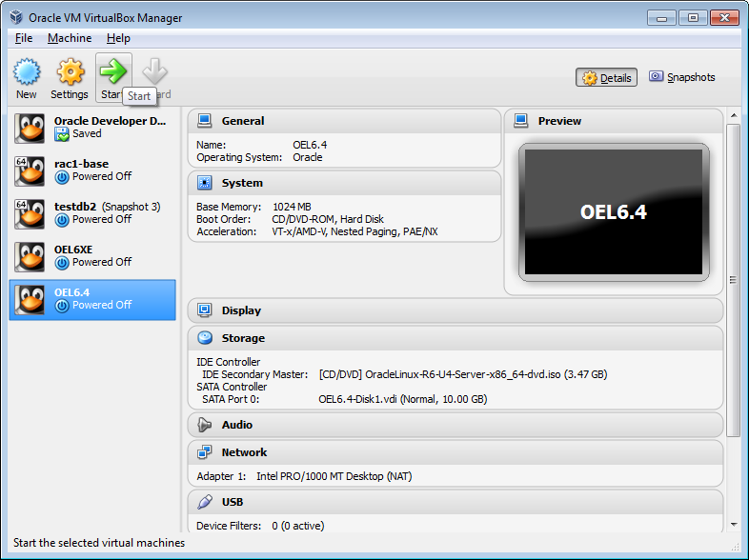Click the Intel PRO/1000 MT Desktop (NAT) text
Viewport: 749px width, 560px height.
click(x=334, y=476)
